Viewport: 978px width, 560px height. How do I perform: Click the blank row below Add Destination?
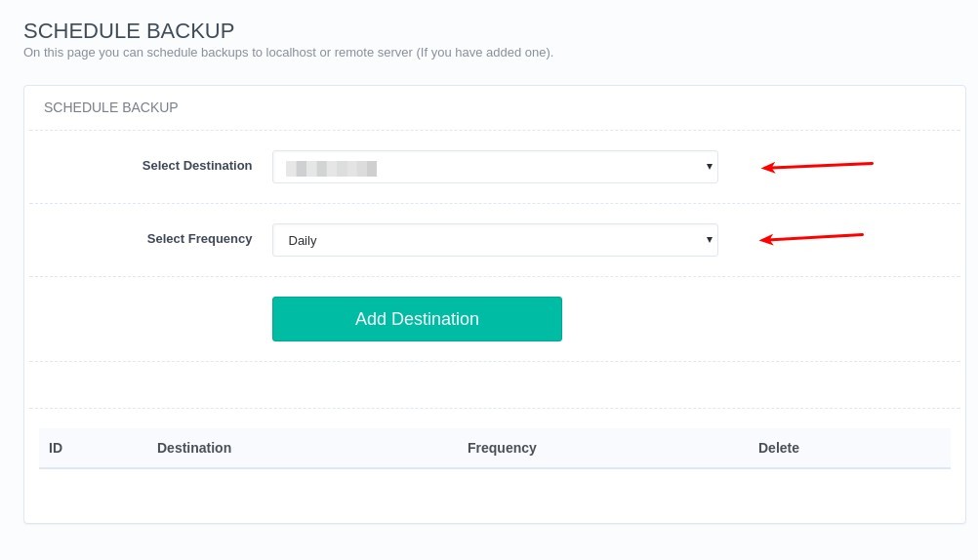(495, 384)
